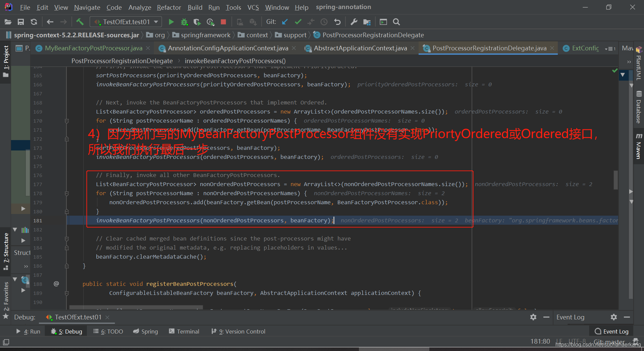Show Git history clock icon
The image size is (644, 351).
pyautogui.click(x=324, y=22)
